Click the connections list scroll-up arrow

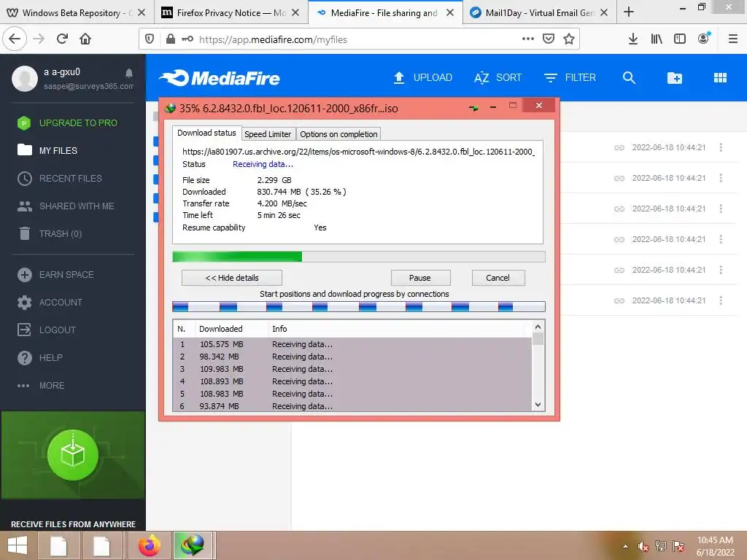coord(538,327)
